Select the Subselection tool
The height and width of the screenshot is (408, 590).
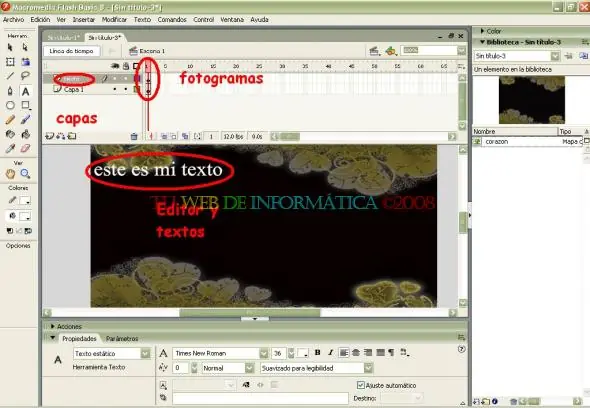pyautogui.click(x=25, y=47)
